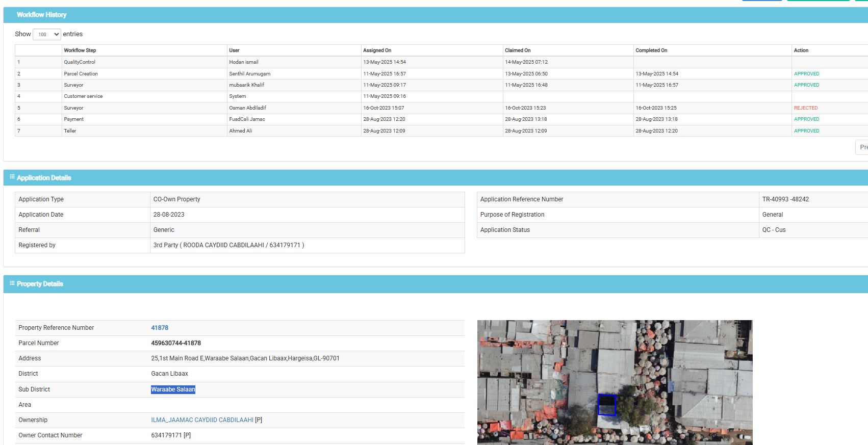The image size is (868, 445).
Task: Click application date value 28-08-2023
Action: 169,215
